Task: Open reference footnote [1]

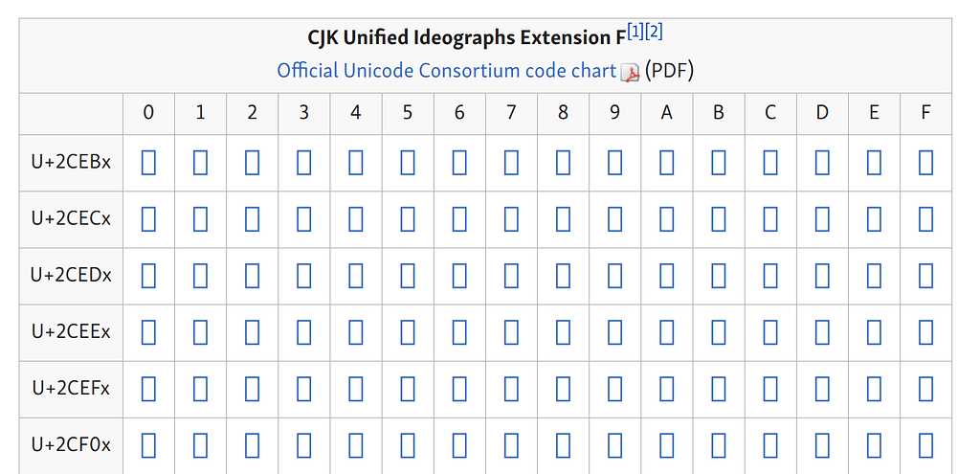Action: click(635, 33)
